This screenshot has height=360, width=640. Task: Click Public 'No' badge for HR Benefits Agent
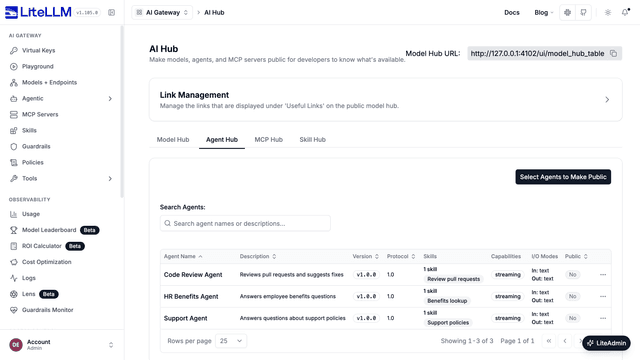(573, 296)
